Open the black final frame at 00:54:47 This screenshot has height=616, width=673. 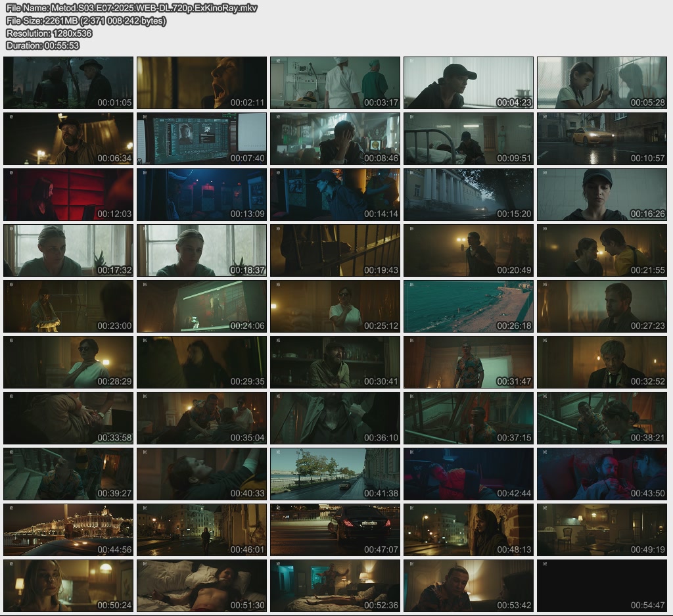(x=602, y=586)
